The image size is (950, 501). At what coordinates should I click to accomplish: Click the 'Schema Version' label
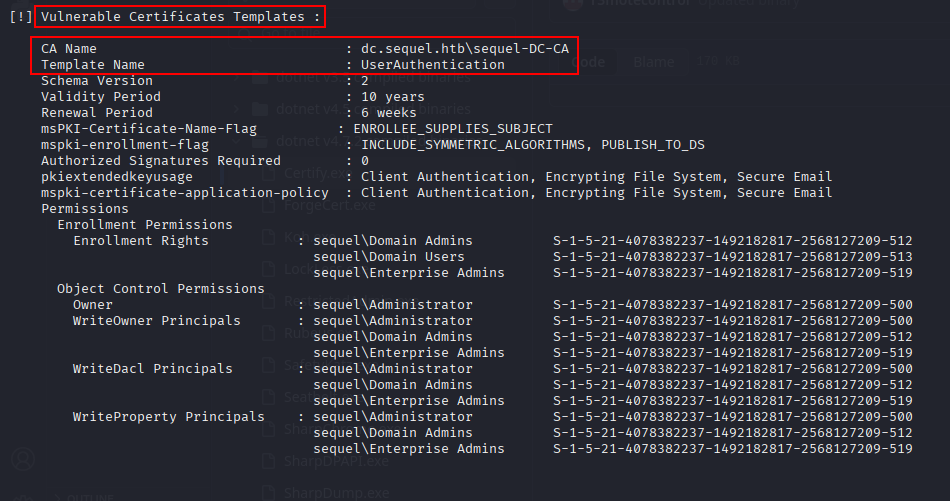click(97, 81)
